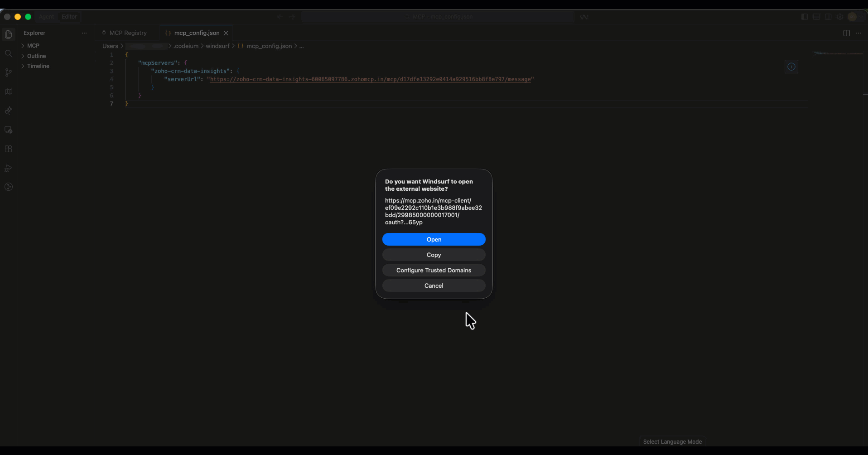Cancel the external website dialog
868x455 pixels.
tap(434, 286)
